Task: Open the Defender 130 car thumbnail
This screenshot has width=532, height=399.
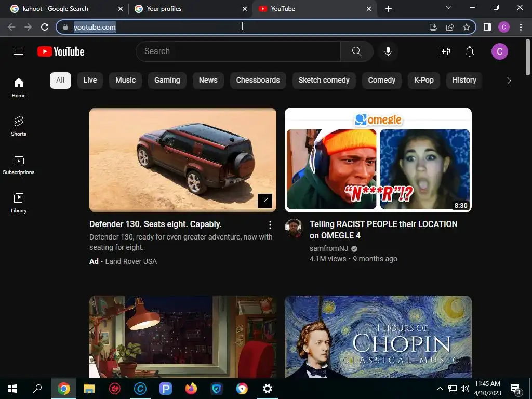Action: coord(183,160)
